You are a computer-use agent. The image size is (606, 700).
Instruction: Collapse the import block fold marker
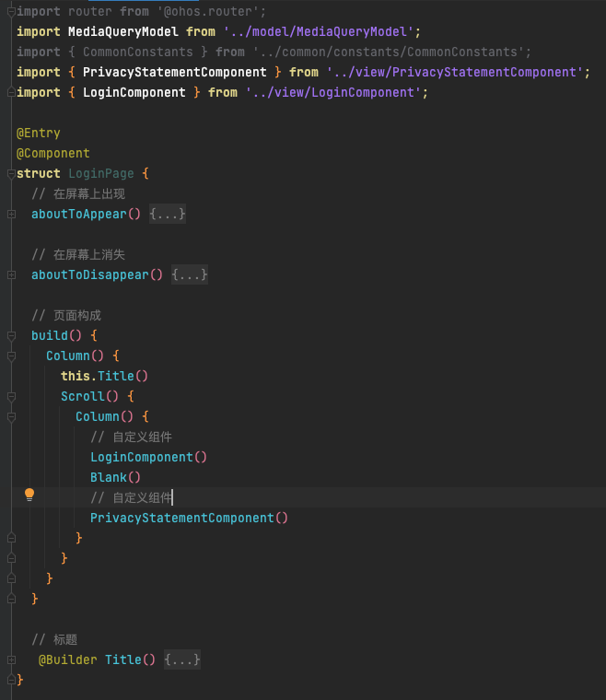(12, 12)
